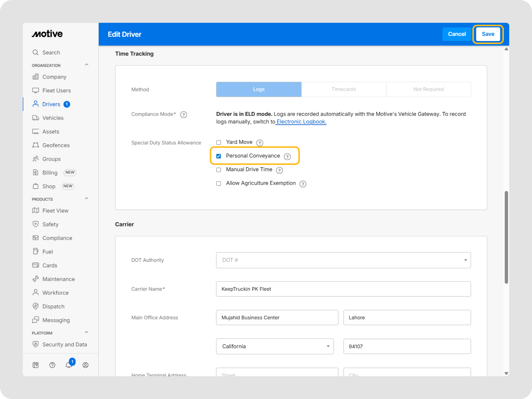
Task: Click the map book icon in sidebar footer
Action: coord(36,365)
